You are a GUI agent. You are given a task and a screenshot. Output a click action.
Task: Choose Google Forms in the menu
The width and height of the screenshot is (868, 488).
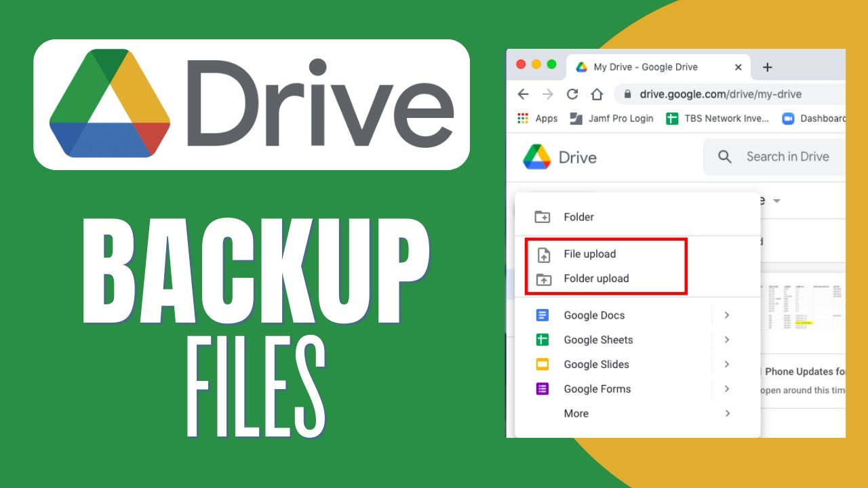click(637, 389)
